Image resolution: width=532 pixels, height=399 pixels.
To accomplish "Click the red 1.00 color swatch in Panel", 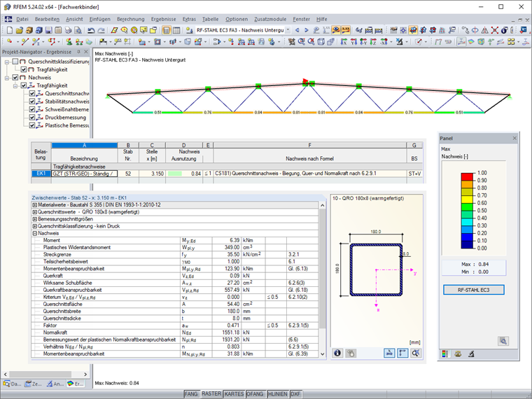I will (x=467, y=176).
